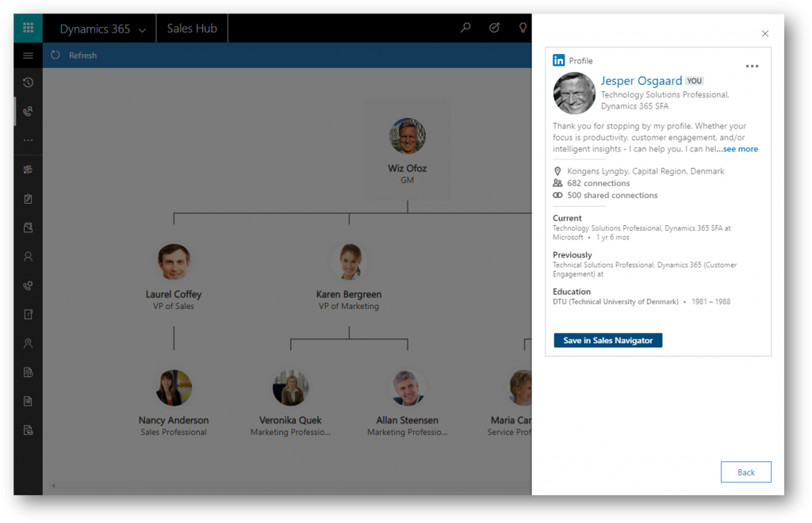The width and height of the screenshot is (812, 523).
Task: Open the app launcher waffle icon
Action: tap(28, 29)
